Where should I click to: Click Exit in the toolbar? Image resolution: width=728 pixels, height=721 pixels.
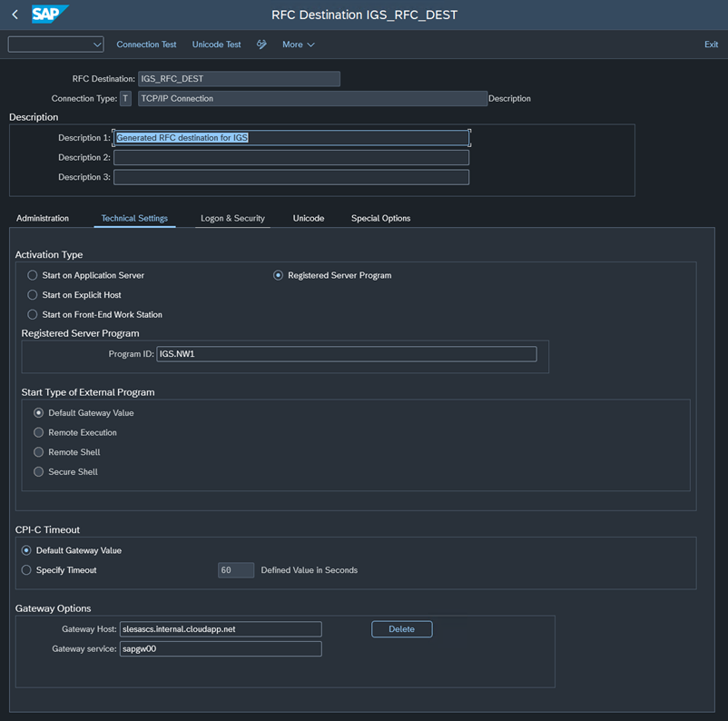pos(711,44)
